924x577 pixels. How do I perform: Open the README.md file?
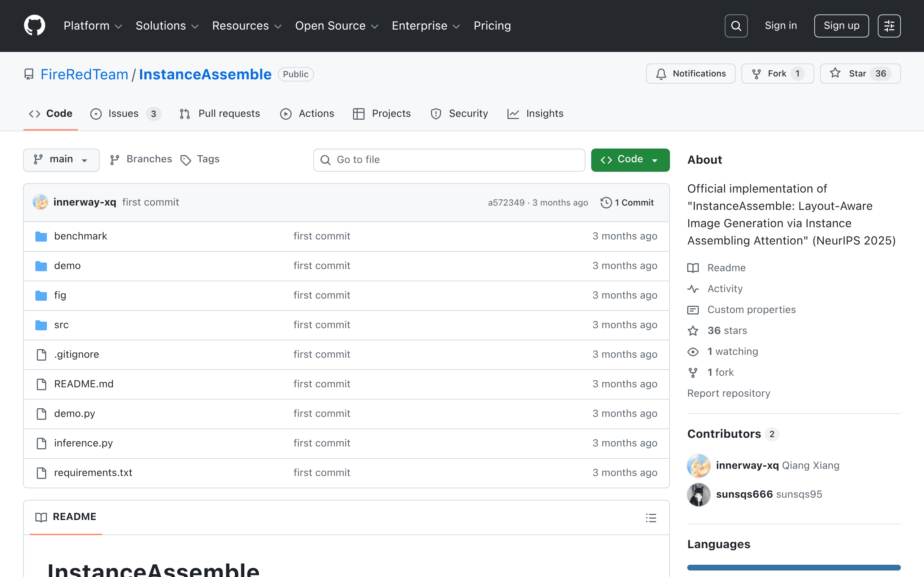84,384
